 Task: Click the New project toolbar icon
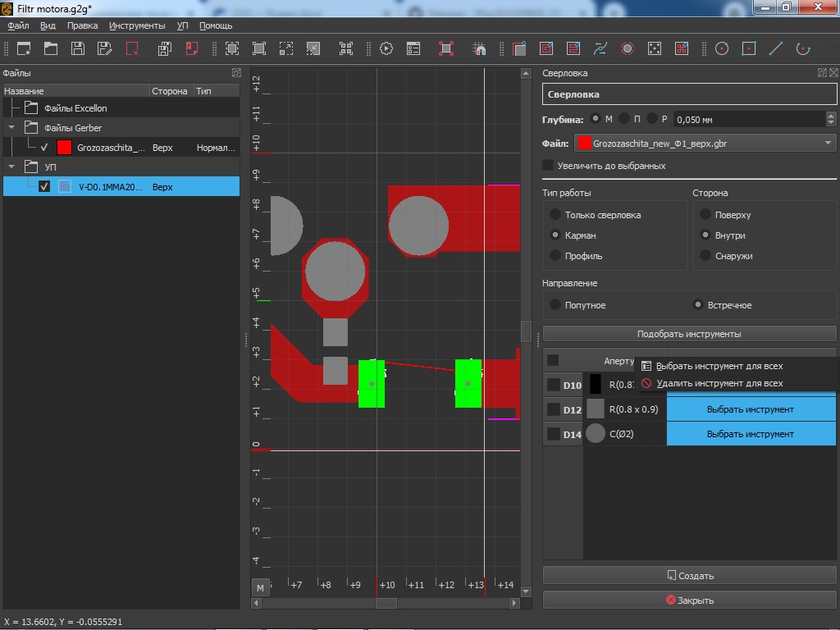(24, 48)
